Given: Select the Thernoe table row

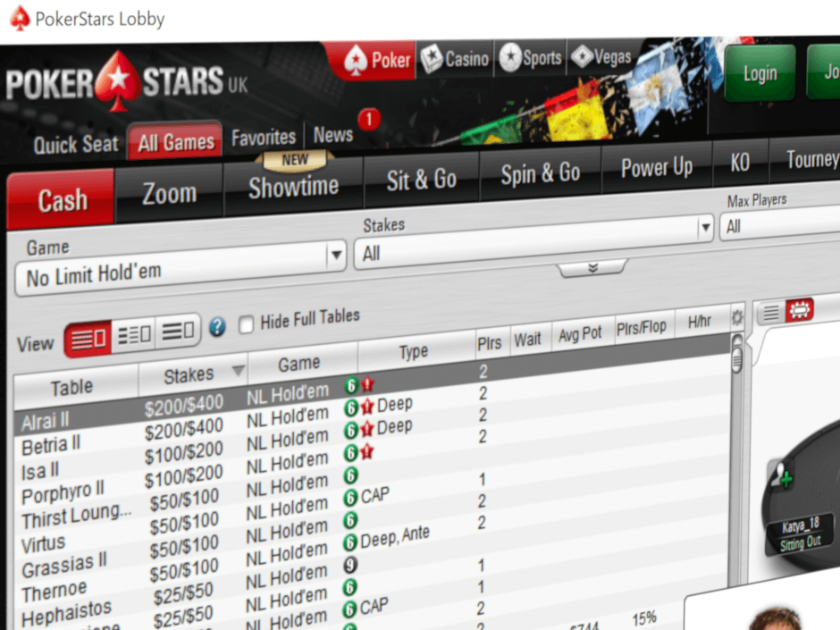Looking at the screenshot, I should point(54,587).
